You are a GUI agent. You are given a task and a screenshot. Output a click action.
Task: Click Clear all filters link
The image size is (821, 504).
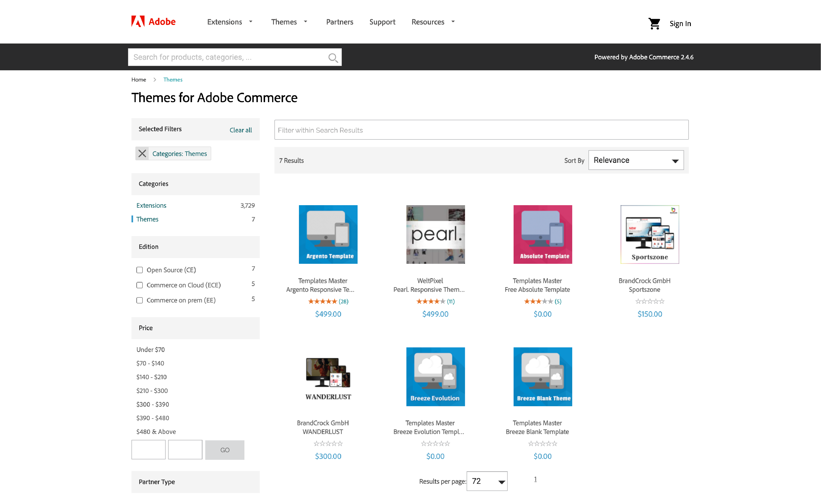[241, 130]
